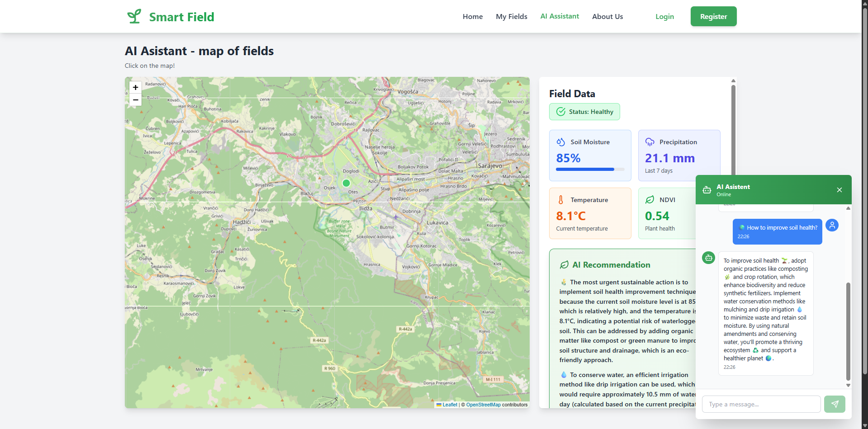Click the bot avatar beside the reply
The height and width of the screenshot is (429, 868).
coord(708,258)
